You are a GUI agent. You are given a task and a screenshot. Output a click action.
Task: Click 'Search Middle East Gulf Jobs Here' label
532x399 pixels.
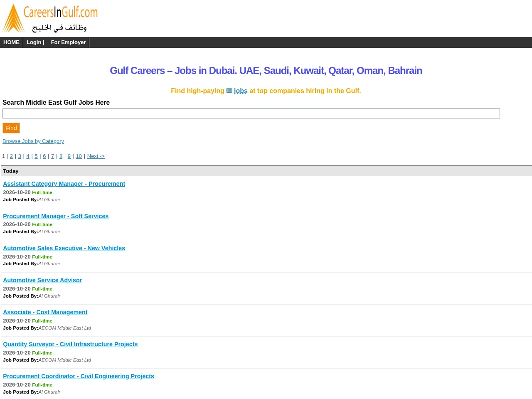(x=56, y=103)
